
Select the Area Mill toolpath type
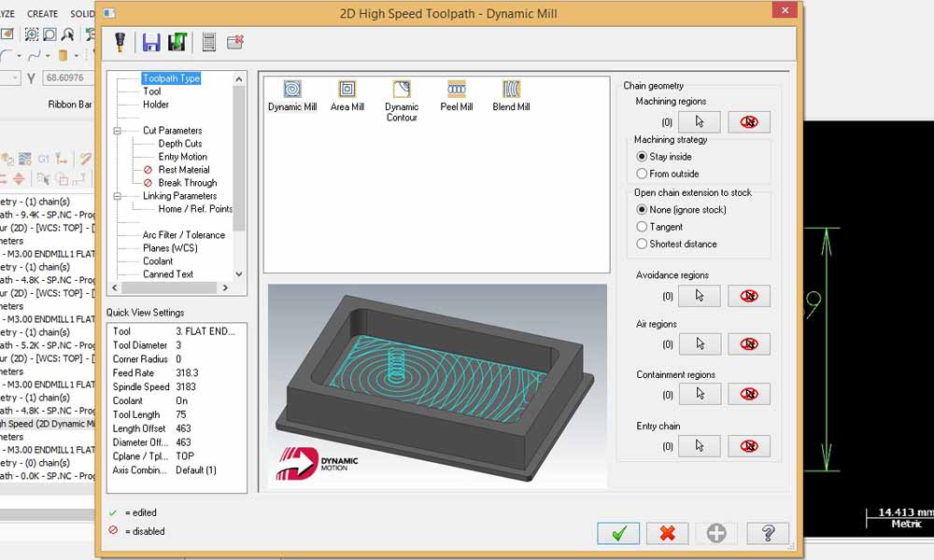pyautogui.click(x=347, y=96)
